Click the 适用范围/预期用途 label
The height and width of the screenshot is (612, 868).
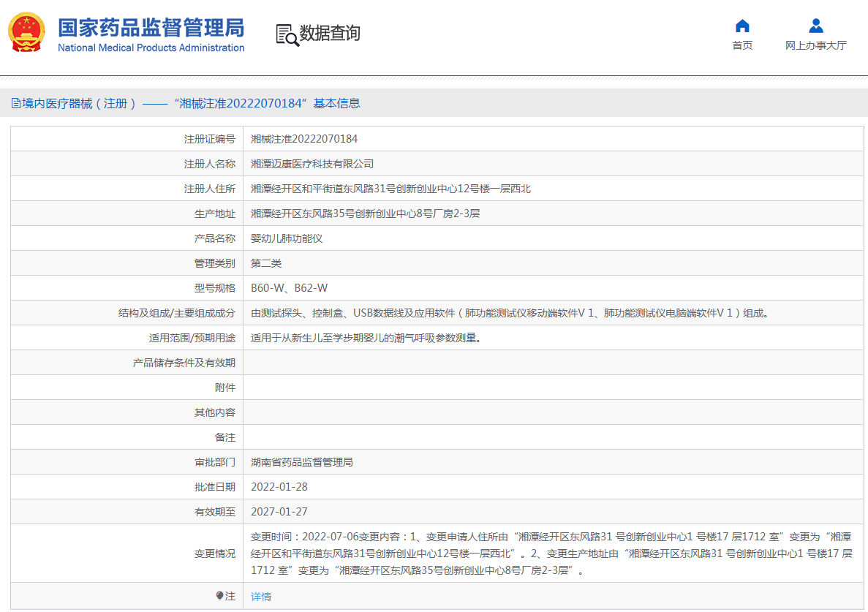(192, 338)
